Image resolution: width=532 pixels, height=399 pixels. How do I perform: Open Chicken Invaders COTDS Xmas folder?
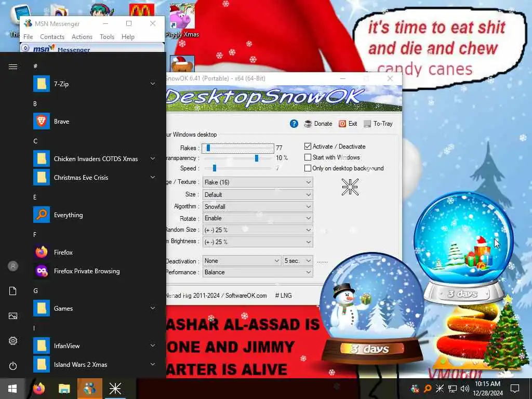click(x=95, y=158)
